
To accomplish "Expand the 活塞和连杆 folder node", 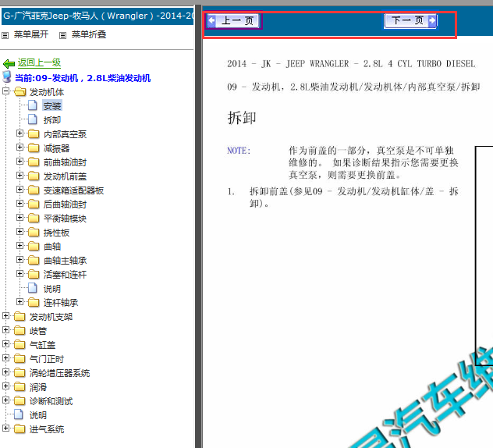I will [x=20, y=274].
